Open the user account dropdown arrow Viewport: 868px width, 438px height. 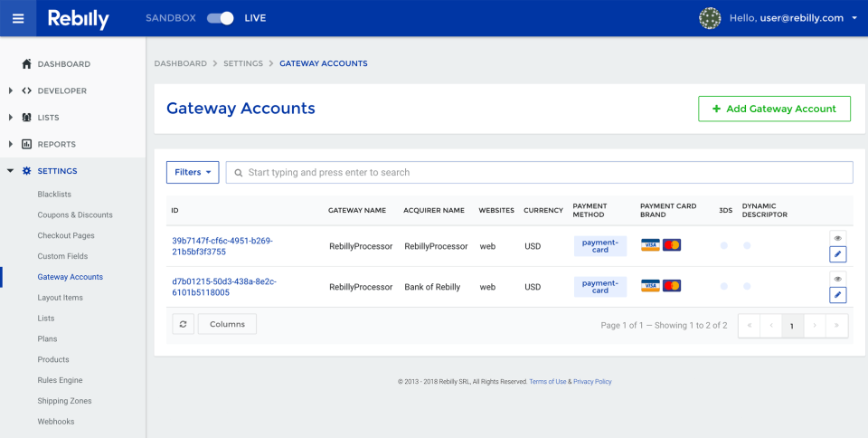(854, 18)
